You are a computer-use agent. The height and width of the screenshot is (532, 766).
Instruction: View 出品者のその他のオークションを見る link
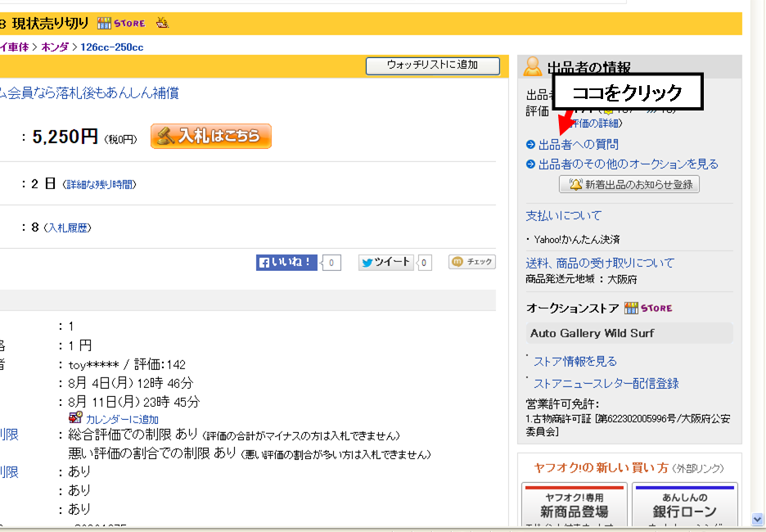coord(629,164)
